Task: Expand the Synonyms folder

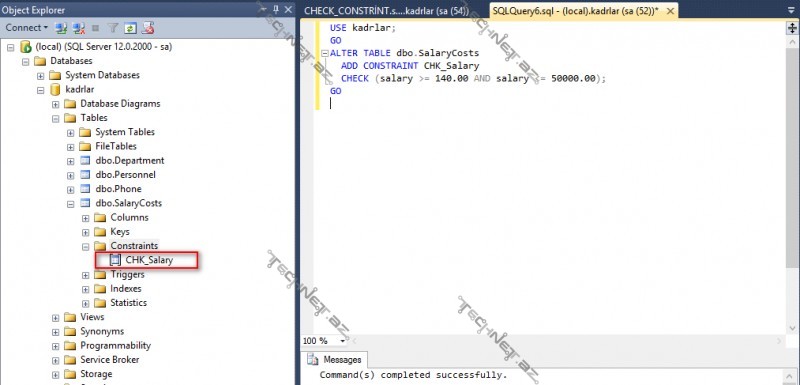Action: coord(56,332)
